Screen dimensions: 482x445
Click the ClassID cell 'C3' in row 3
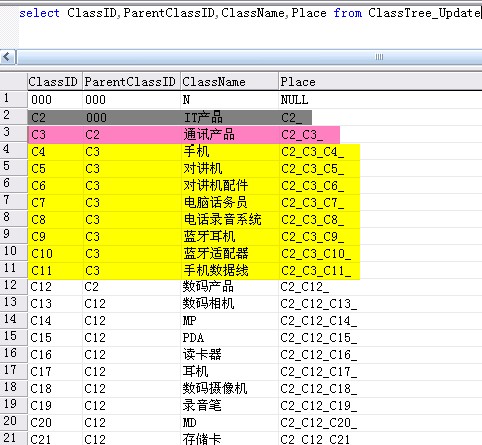[x=38, y=135]
